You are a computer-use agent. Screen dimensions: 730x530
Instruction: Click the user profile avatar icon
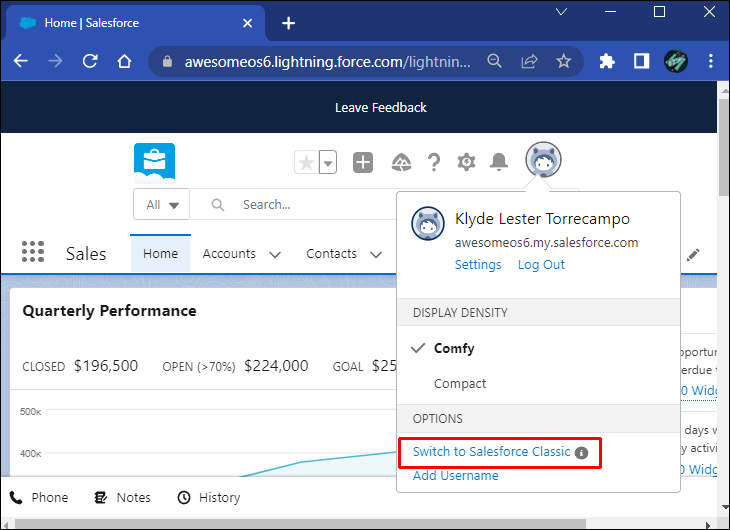point(543,160)
